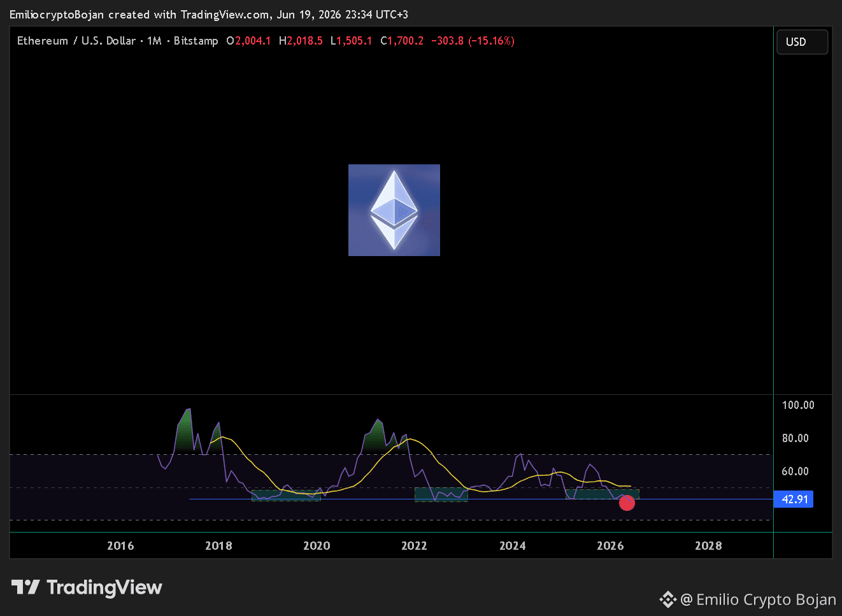Viewport: 842px width, 616px height.
Task: Click the "2026" label on the time axis
Action: [x=610, y=546]
